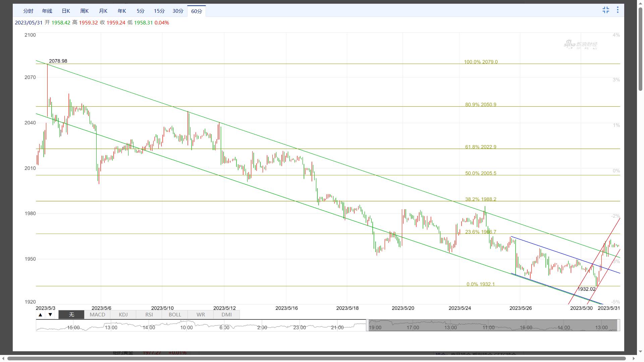Enable the MACD indicator
The image size is (644, 362).
tap(98, 315)
